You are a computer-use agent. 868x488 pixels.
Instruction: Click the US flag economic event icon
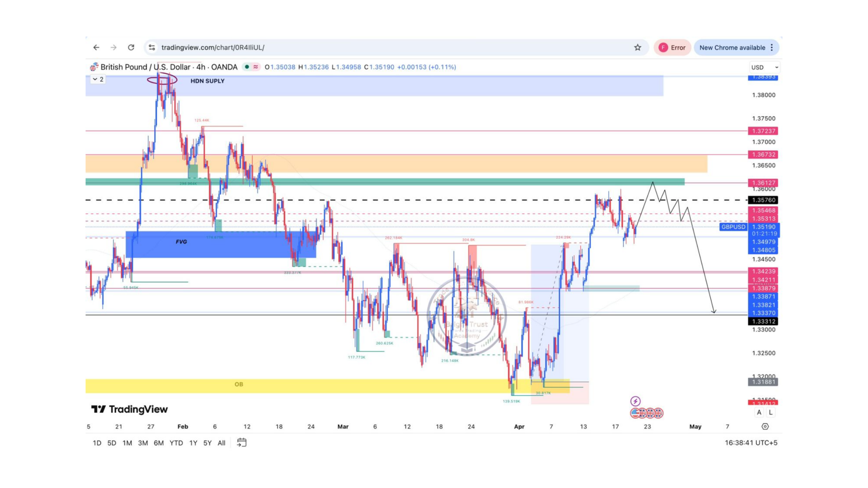[x=635, y=413]
